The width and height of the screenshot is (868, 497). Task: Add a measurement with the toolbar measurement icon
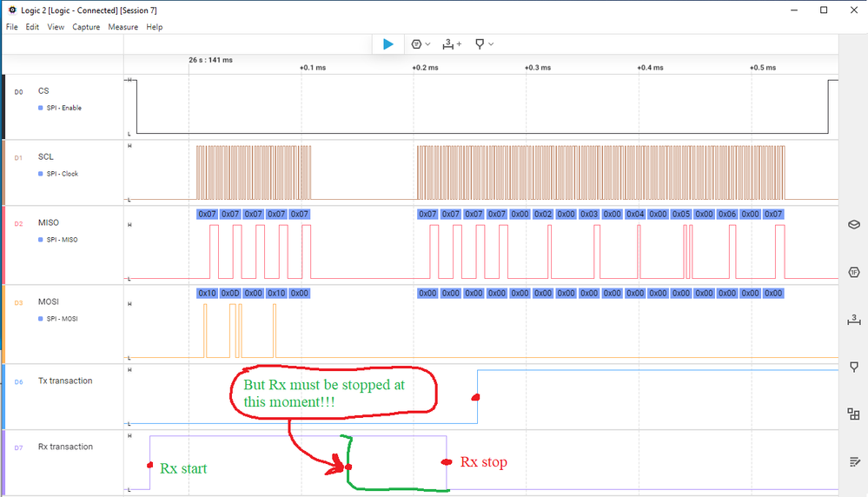[x=452, y=44]
